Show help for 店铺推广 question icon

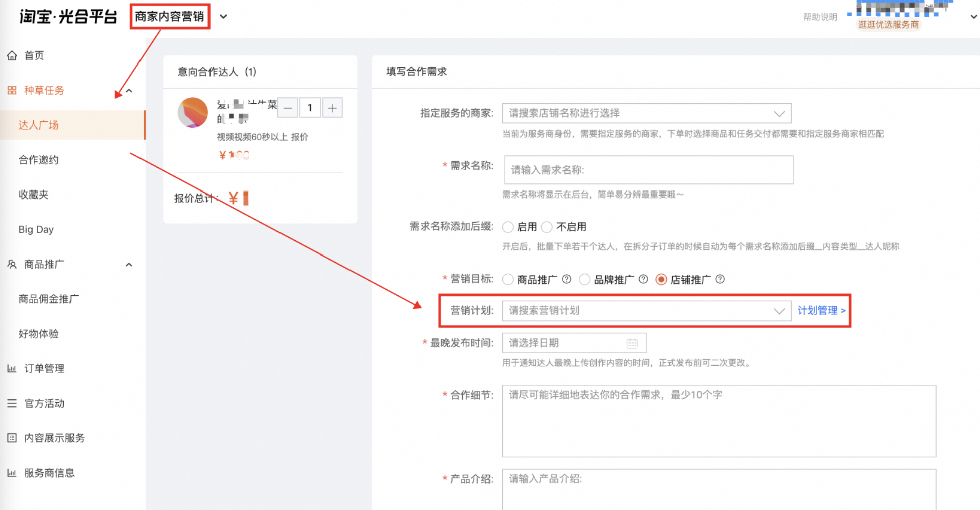720,279
